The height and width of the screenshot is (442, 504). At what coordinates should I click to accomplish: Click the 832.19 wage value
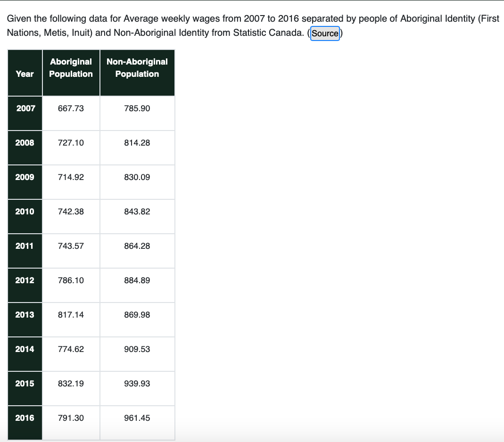pyautogui.click(x=71, y=383)
